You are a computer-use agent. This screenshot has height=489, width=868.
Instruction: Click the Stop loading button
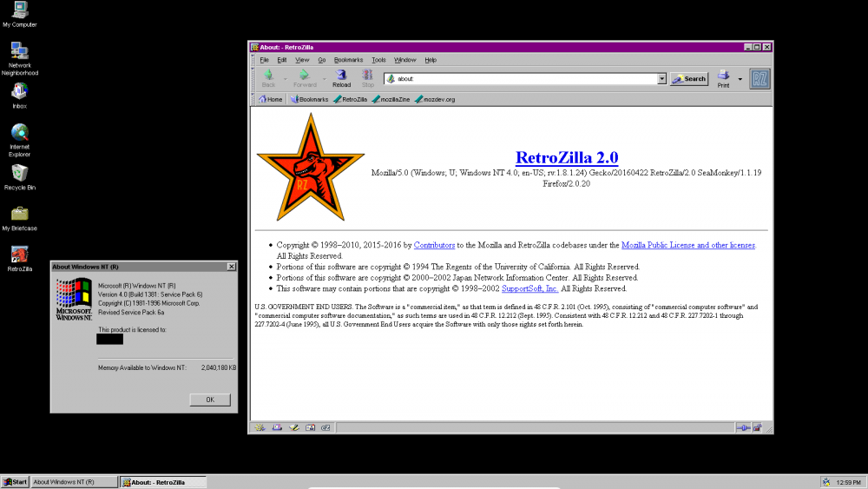[x=367, y=79]
